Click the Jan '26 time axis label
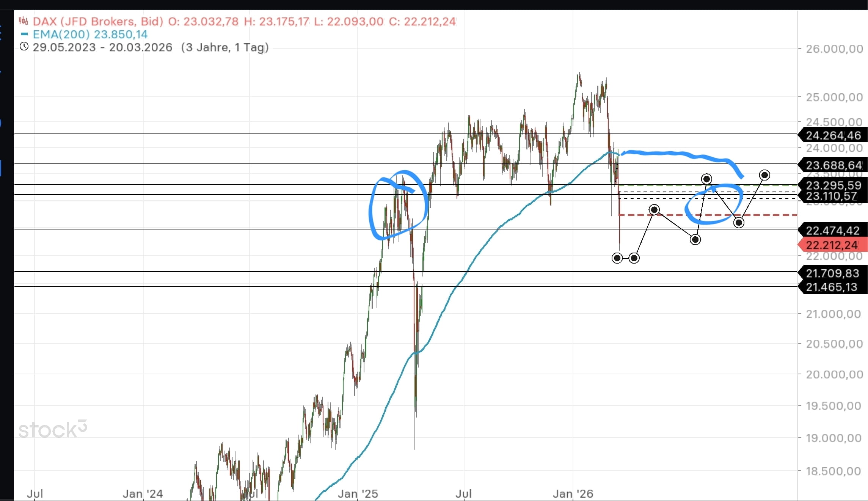The image size is (868, 501). click(x=573, y=493)
